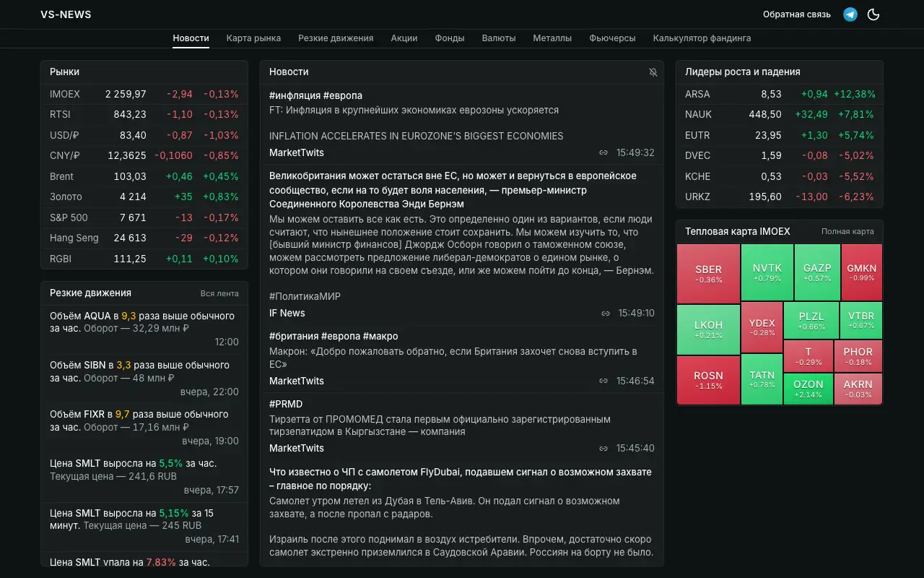Screen dimensions: 924x578
Task: Open the FlyDubai incident news headline
Action: (x=461, y=478)
